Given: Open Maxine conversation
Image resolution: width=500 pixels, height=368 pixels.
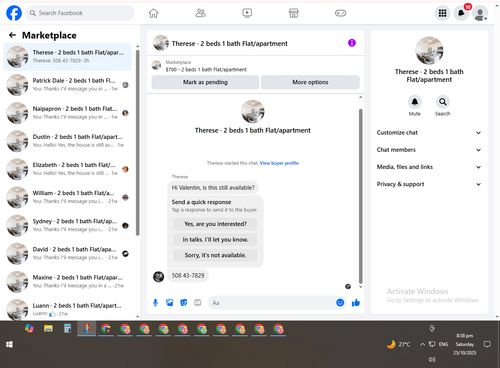Looking at the screenshot, I should tap(68, 281).
